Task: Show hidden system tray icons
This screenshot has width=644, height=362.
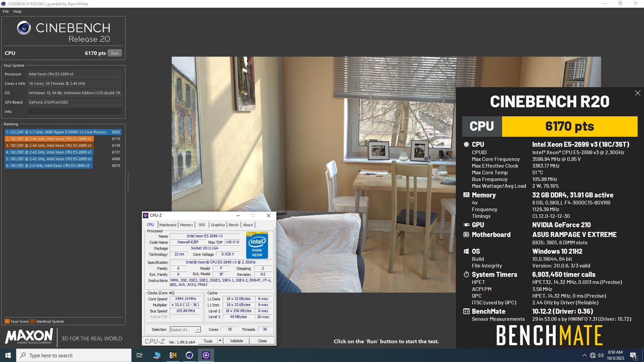Action: [585, 355]
